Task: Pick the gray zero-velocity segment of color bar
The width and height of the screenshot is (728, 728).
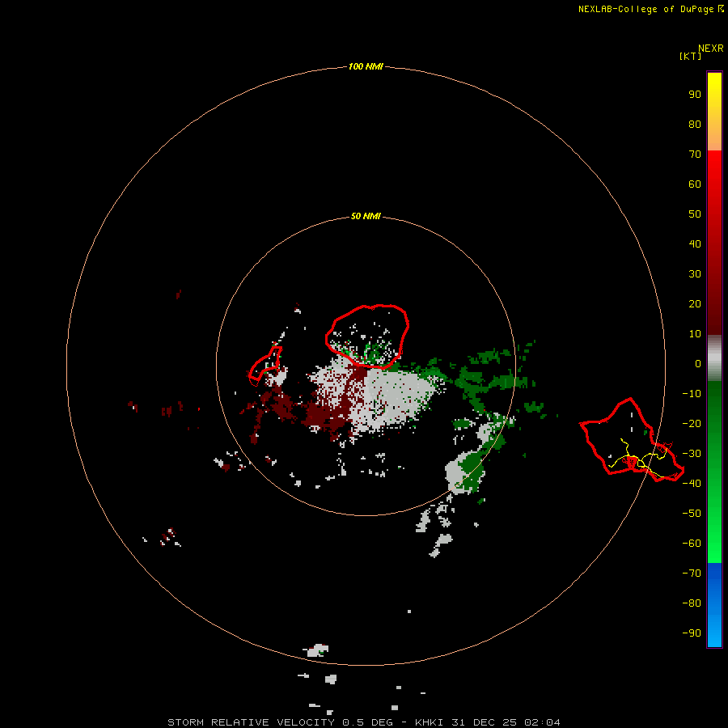Action: click(714, 358)
